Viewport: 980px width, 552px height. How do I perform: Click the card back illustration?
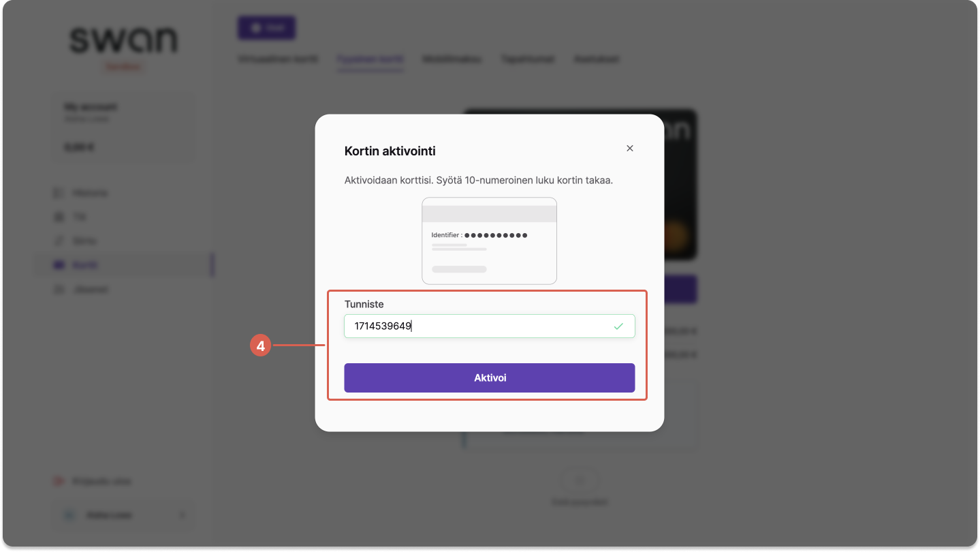pyautogui.click(x=489, y=241)
